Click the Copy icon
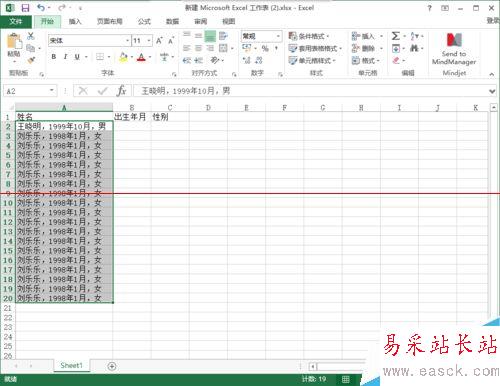 click(x=30, y=48)
